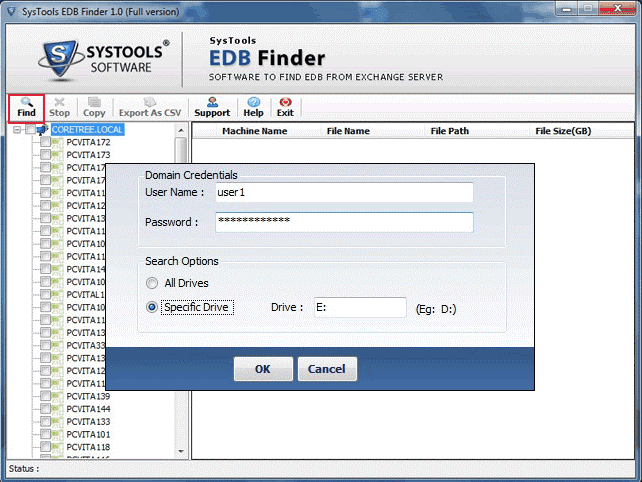Viewport: 642px width, 482px height.
Task: Select the PCVITA133 machine label
Action: pos(88,422)
